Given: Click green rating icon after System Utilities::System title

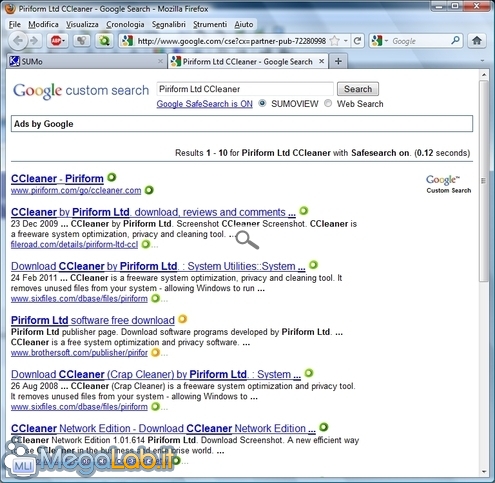Looking at the screenshot, I should pos(313,265).
